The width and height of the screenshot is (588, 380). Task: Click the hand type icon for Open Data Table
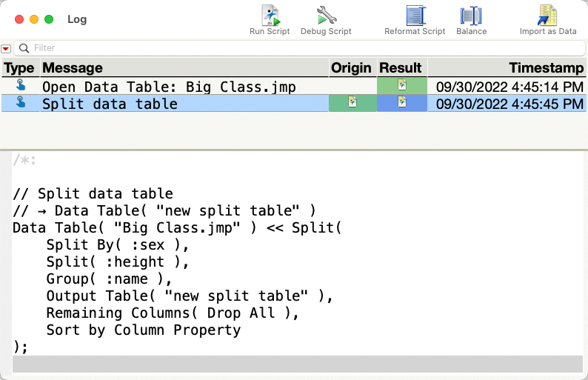(20, 86)
